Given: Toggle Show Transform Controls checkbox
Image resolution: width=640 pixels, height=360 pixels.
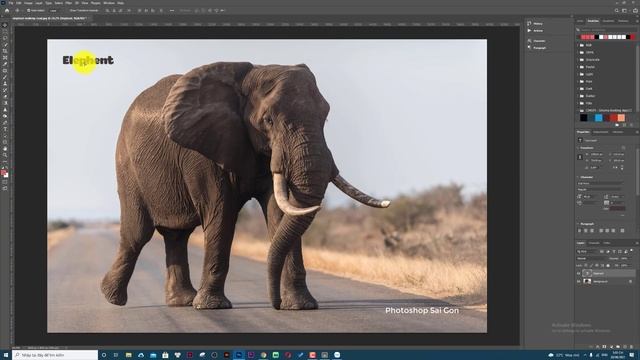Looking at the screenshot, I should [x=68, y=11].
